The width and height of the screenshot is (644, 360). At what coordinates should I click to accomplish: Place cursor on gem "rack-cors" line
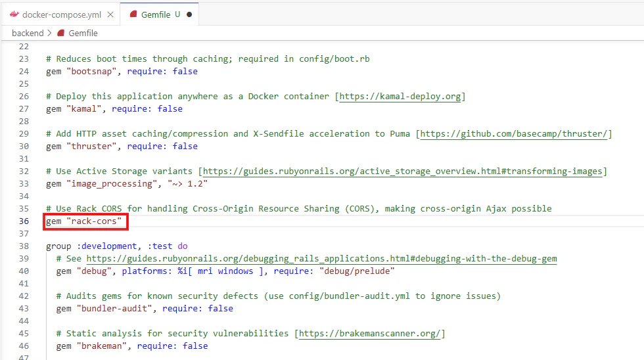point(84,221)
